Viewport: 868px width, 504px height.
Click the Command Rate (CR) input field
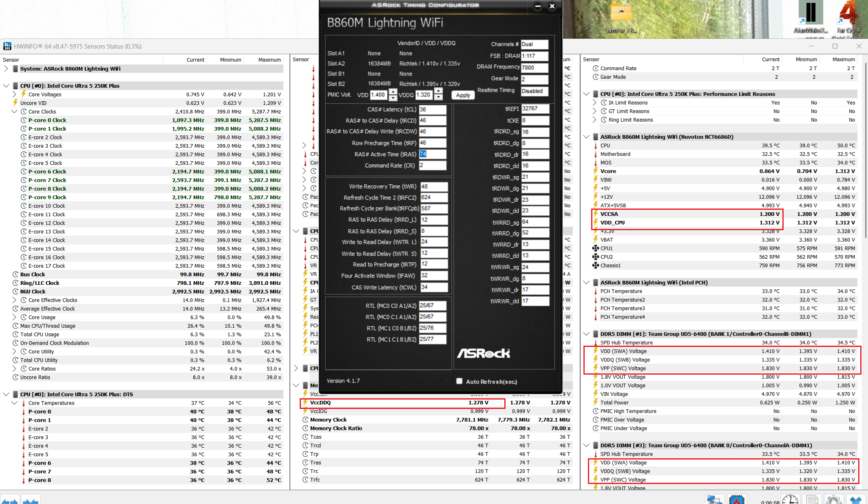coord(433,165)
